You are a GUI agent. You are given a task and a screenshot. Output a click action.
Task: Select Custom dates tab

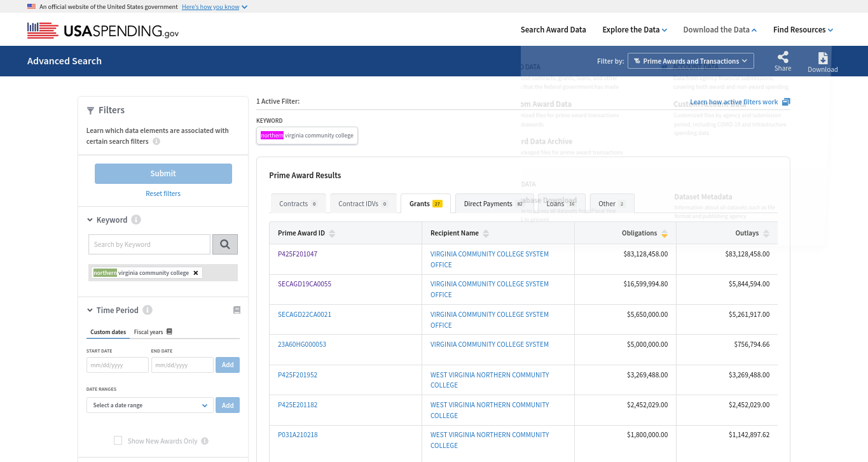(x=108, y=332)
